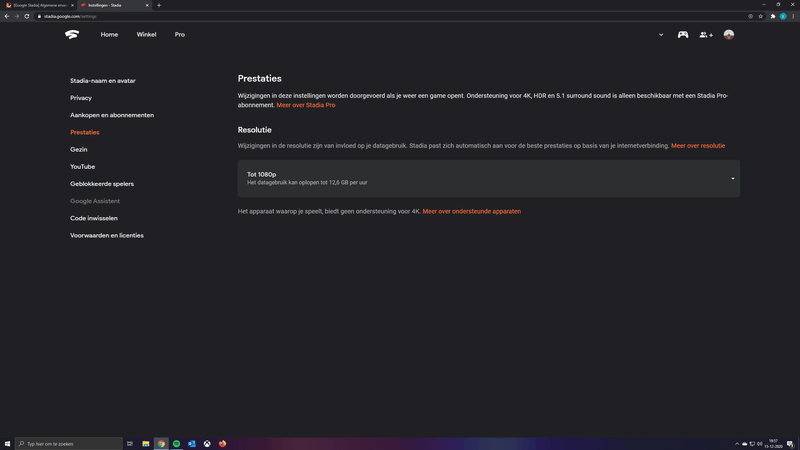Screen dimensions: 800x450
Task: Open File Explorer from the taskbar
Action: 145,444
